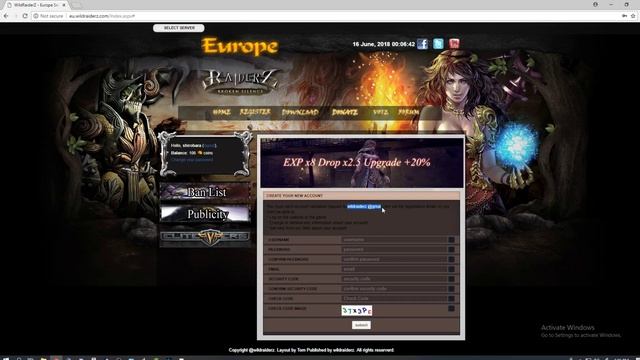Screen dimensions: 640x360
Task: Click the RaiderZ Broken Silence logo
Action: click(x=240, y=82)
